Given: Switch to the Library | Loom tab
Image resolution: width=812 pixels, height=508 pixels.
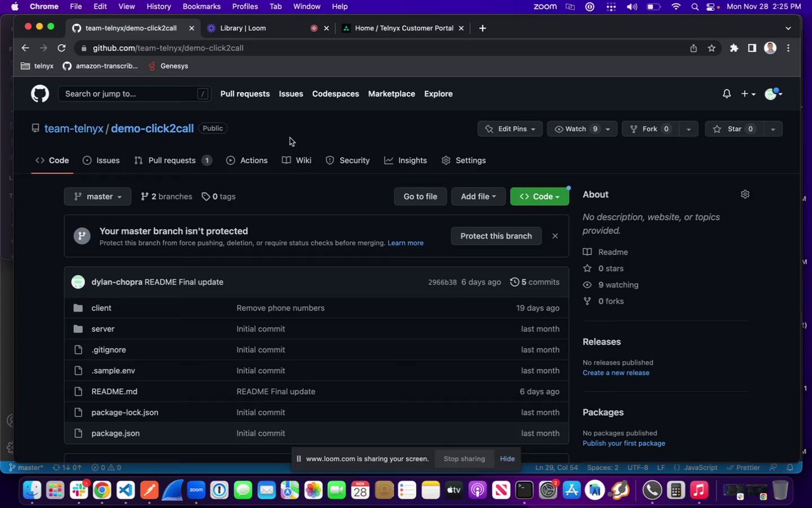Looking at the screenshot, I should [268, 28].
